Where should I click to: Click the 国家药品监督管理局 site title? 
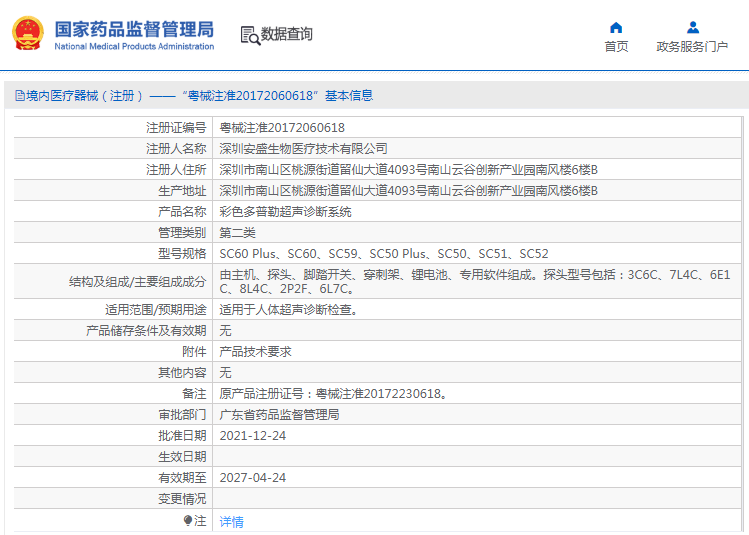pyautogui.click(x=133, y=27)
